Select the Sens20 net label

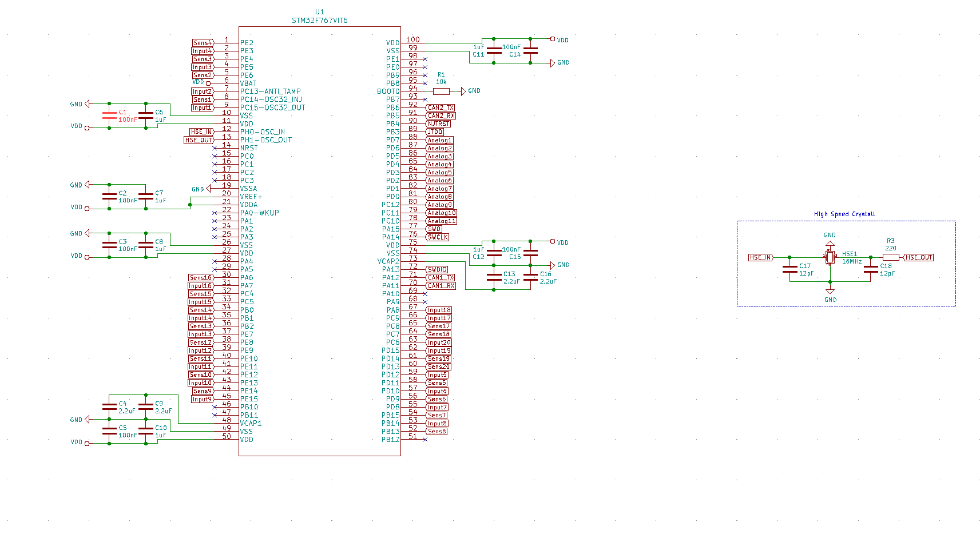click(438, 366)
